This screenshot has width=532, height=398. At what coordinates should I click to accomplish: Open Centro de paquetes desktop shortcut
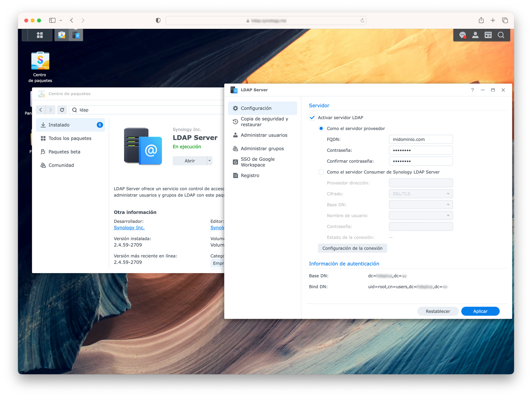40,67
